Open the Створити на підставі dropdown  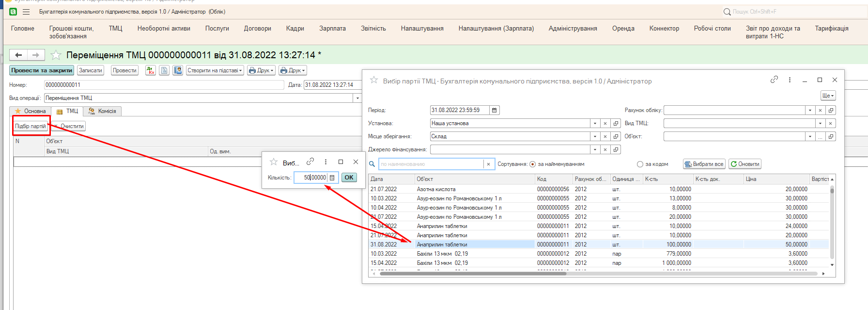[x=215, y=70]
